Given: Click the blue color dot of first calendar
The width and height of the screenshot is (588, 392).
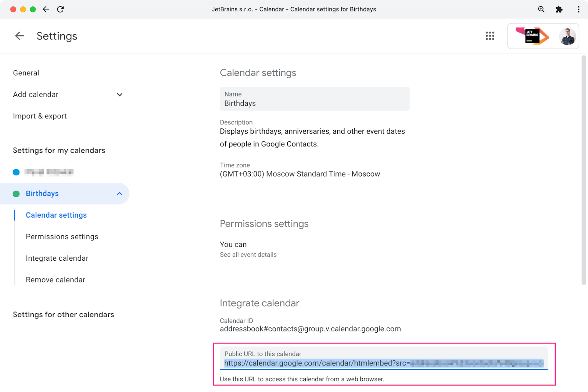Looking at the screenshot, I should pyautogui.click(x=16, y=172).
